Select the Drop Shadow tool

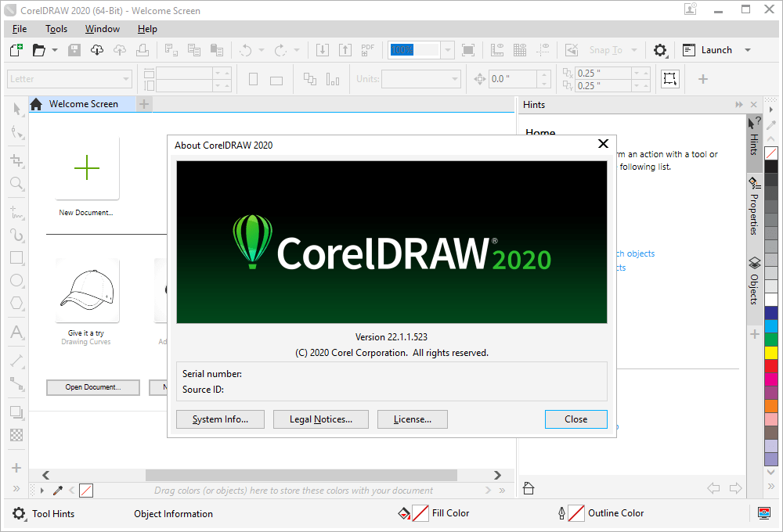[x=16, y=412]
